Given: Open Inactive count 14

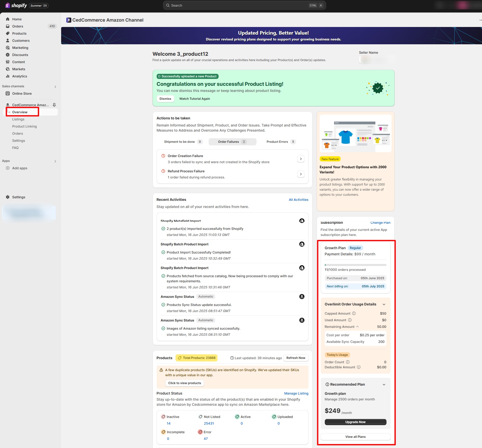Looking at the screenshot, I should 169,423.
